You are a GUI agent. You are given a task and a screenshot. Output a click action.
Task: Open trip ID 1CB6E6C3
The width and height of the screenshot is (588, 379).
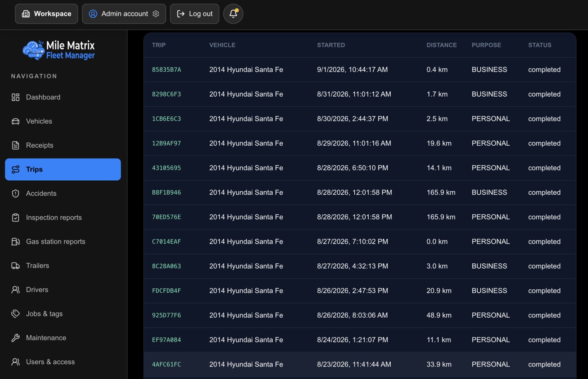[x=166, y=119]
